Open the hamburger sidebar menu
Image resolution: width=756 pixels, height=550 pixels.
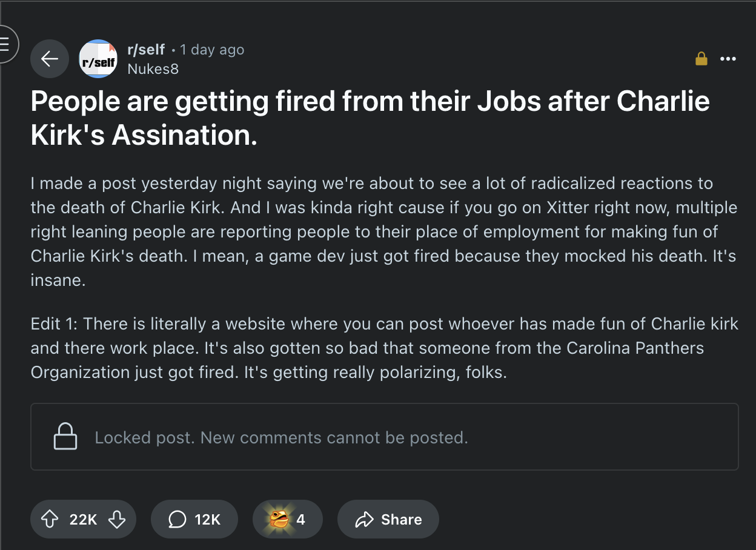coord(5,44)
